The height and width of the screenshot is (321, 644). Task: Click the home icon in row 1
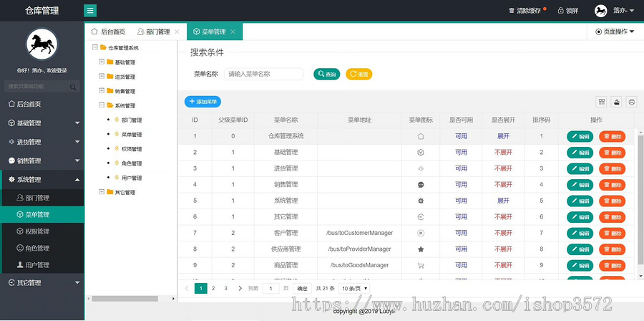421,136
